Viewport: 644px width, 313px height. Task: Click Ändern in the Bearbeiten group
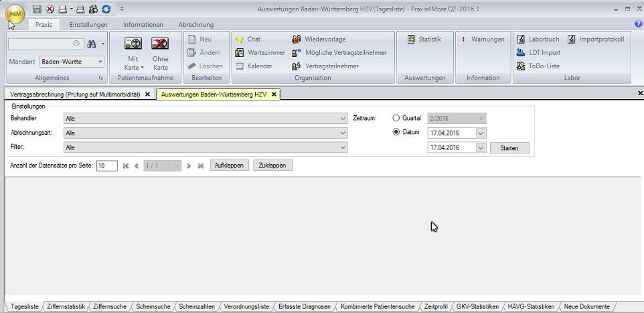click(x=205, y=53)
